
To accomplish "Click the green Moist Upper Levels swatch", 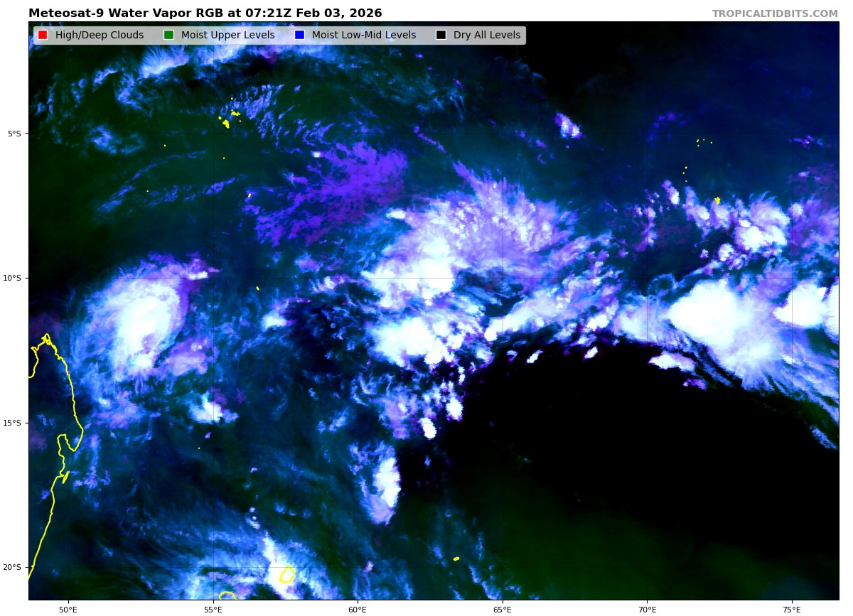I will (x=168, y=36).
